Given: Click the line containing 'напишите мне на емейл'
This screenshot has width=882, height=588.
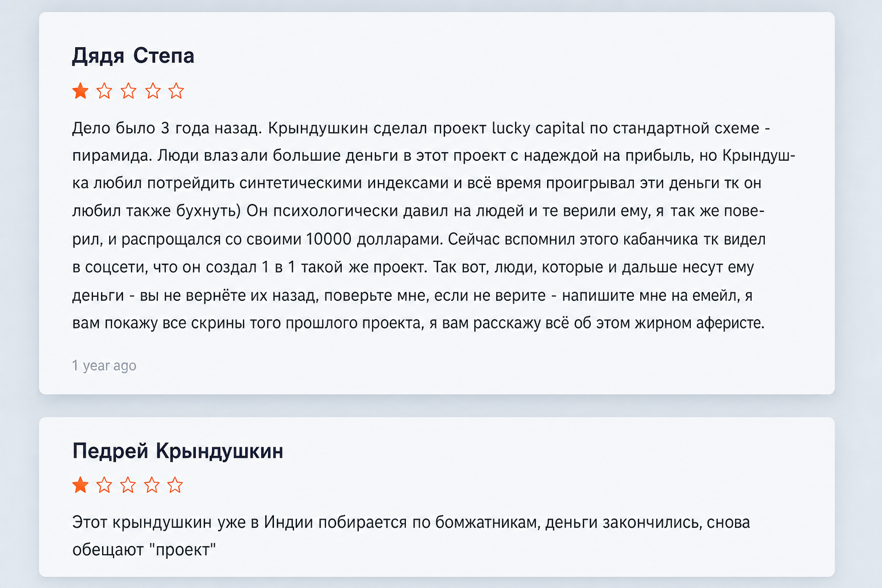Looking at the screenshot, I should pos(412,296).
